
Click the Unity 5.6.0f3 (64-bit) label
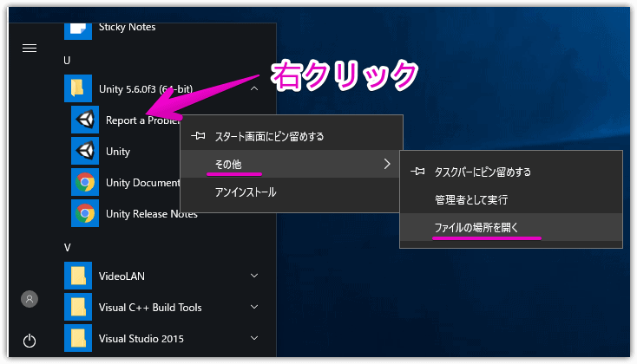(x=146, y=89)
